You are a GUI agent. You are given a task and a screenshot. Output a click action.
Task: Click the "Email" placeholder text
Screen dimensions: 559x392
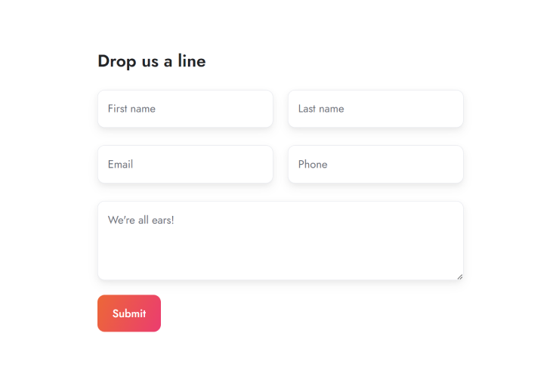(120, 164)
